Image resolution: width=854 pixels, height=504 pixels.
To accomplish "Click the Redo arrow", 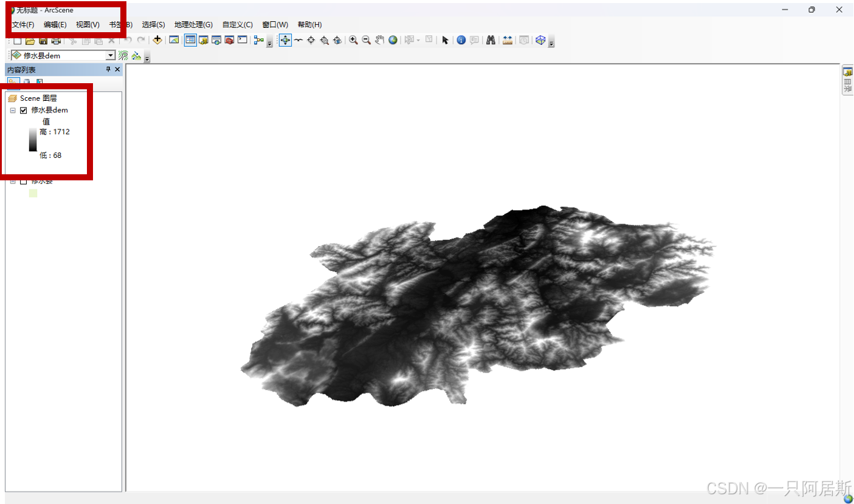I will click(x=141, y=40).
